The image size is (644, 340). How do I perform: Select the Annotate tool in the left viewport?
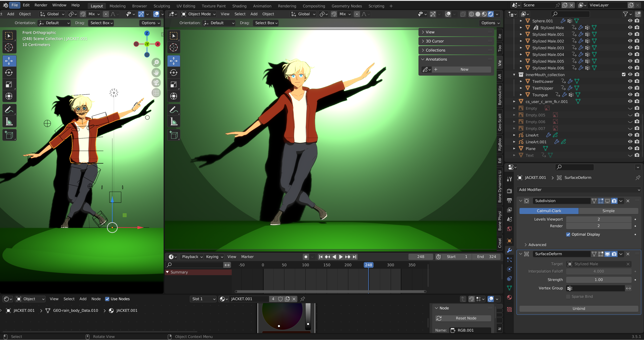pyautogui.click(x=9, y=110)
